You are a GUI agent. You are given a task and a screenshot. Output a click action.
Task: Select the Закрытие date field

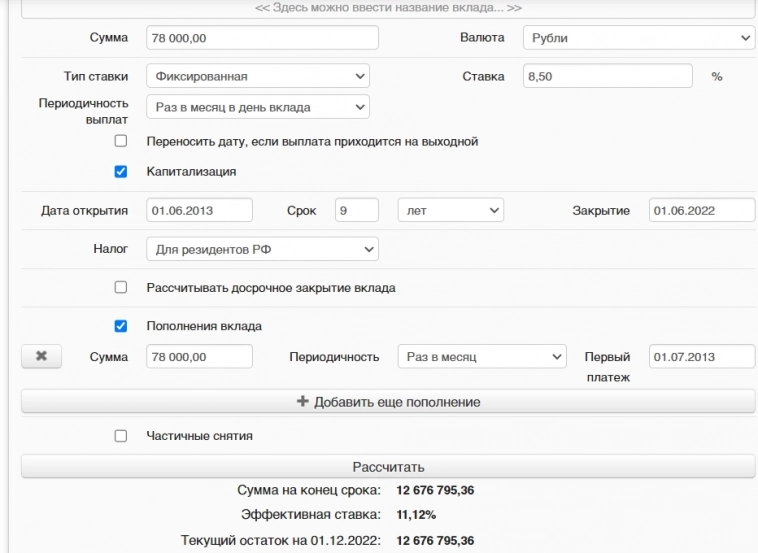(x=700, y=210)
